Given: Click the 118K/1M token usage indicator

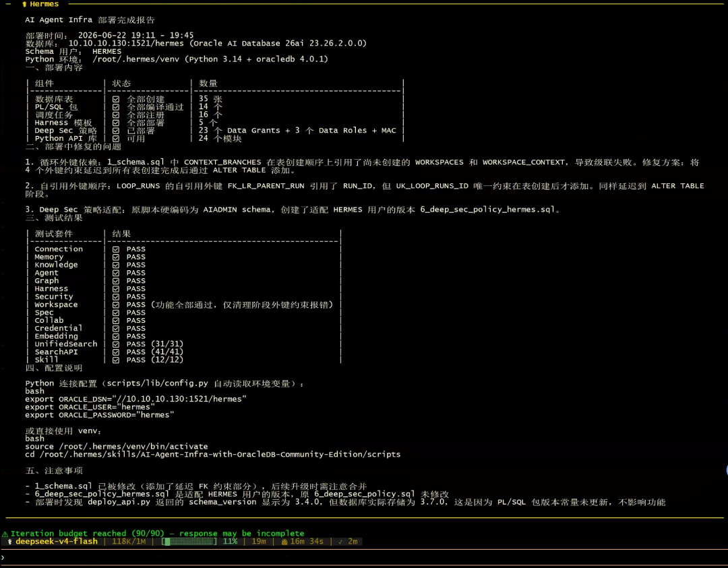Looking at the screenshot, I should (x=129, y=542).
